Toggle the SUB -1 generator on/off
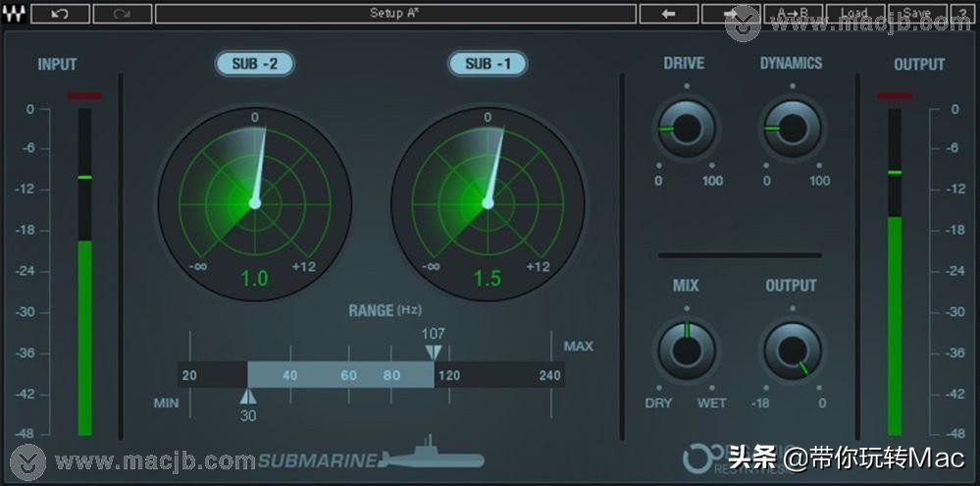 tap(488, 64)
